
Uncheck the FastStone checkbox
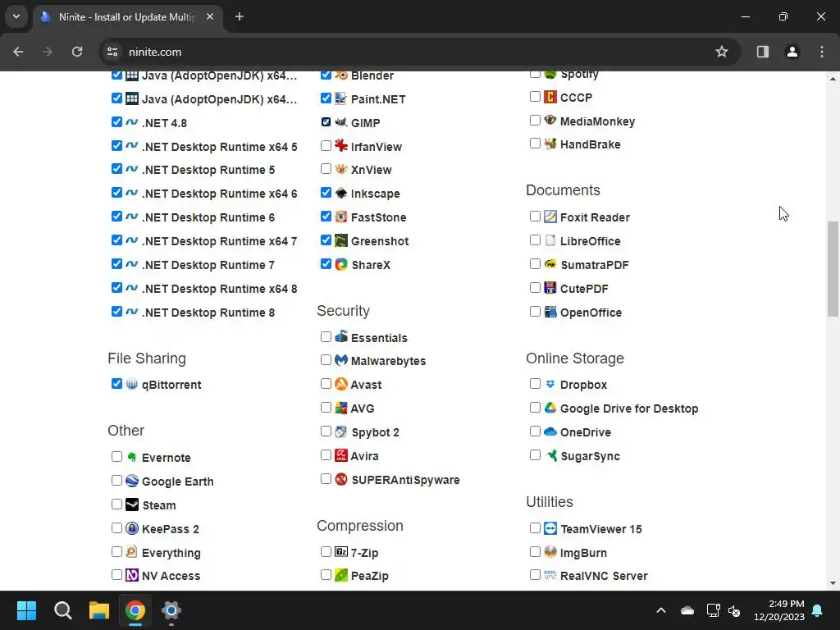pyautogui.click(x=326, y=216)
